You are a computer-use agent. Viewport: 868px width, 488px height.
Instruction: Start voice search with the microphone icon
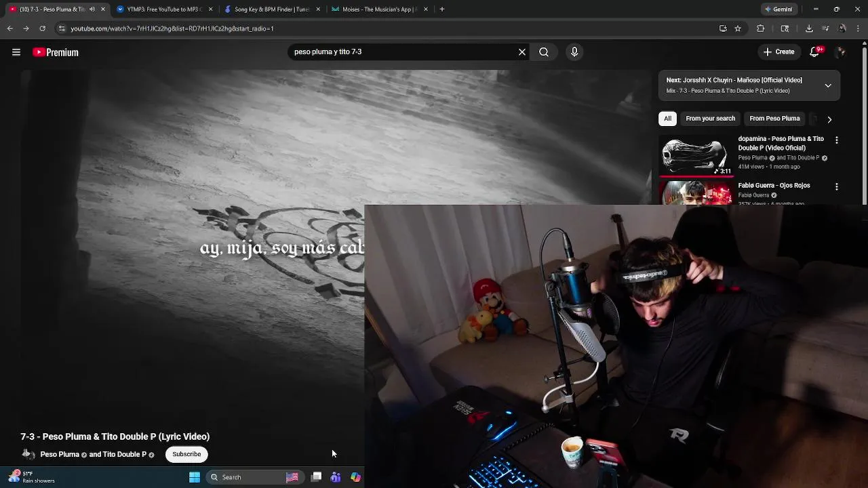coord(574,52)
